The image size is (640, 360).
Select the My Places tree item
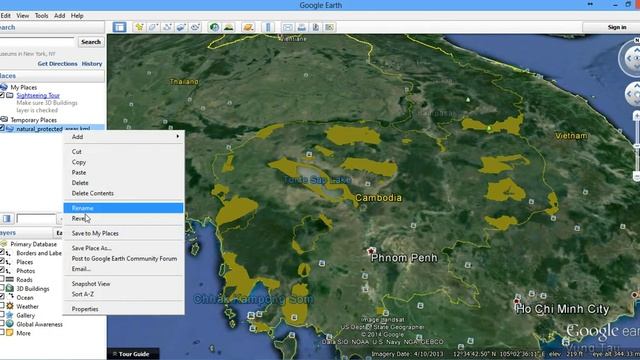click(x=24, y=87)
